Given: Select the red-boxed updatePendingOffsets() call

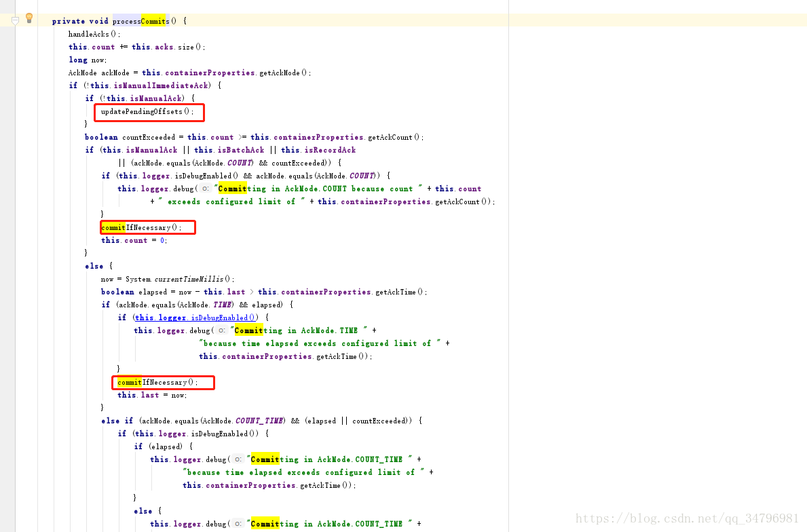Looking at the screenshot, I should coord(148,111).
